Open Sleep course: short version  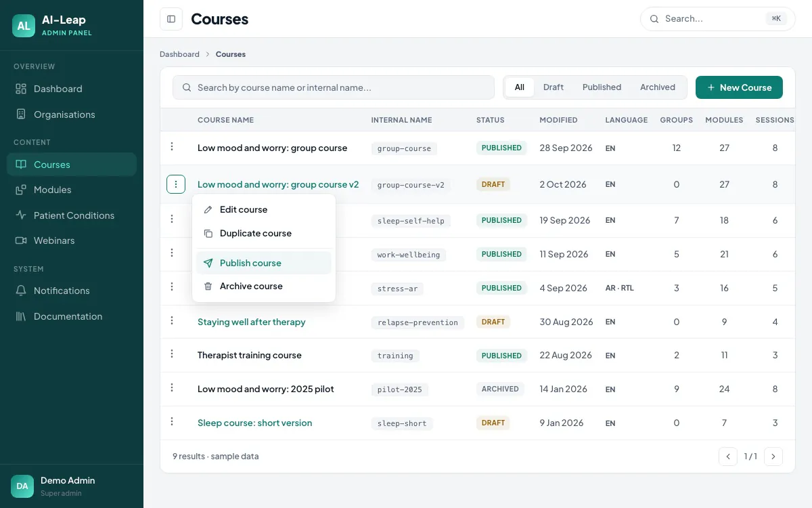[254, 423]
